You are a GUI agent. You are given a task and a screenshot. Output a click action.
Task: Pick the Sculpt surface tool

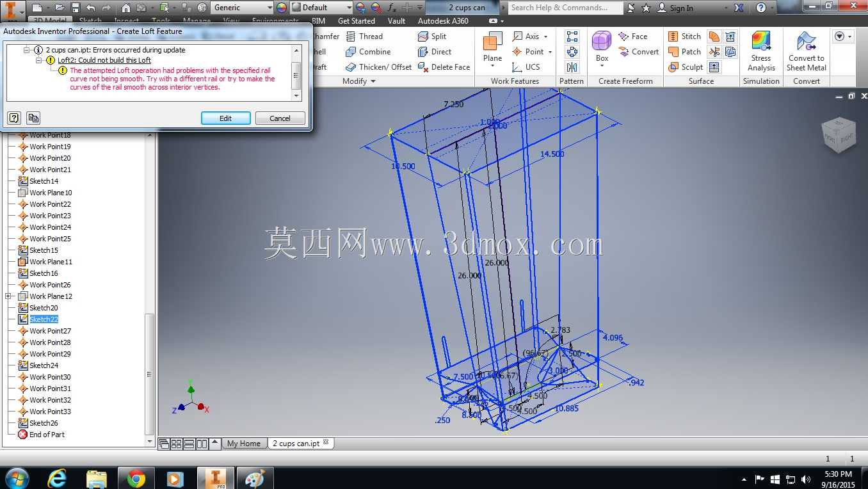pyautogui.click(x=685, y=67)
